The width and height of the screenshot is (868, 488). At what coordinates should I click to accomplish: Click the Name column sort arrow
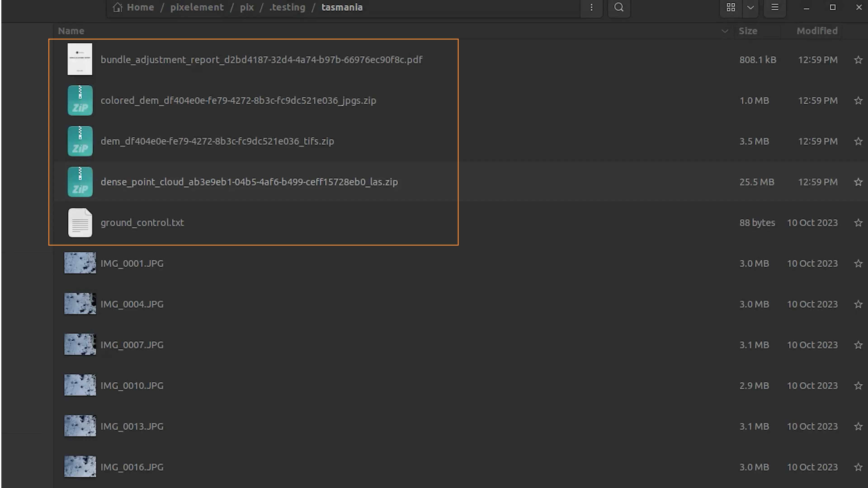[x=725, y=31]
